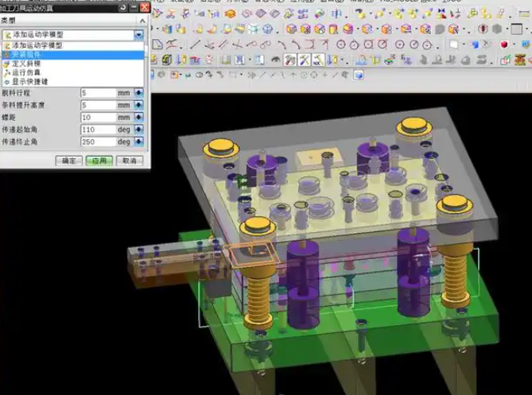Open the 类型 combo box arrow
Image resolution: width=532 pixels, height=395 pixels.
[x=138, y=35]
